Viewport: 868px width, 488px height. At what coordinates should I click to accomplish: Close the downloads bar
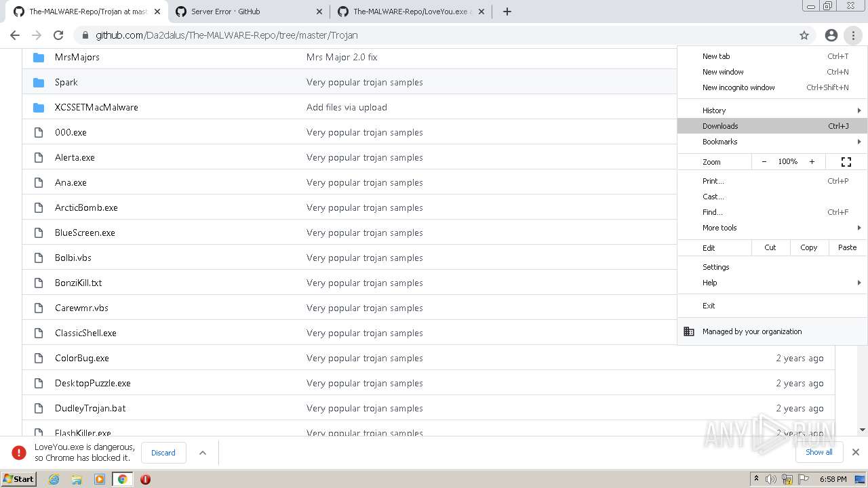pyautogui.click(x=856, y=452)
